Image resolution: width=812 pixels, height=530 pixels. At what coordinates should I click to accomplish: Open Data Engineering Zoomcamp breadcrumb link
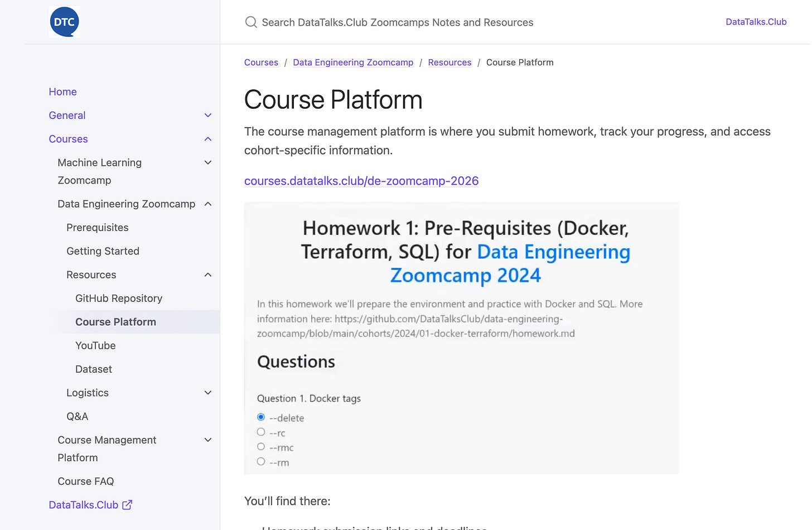[x=353, y=62]
